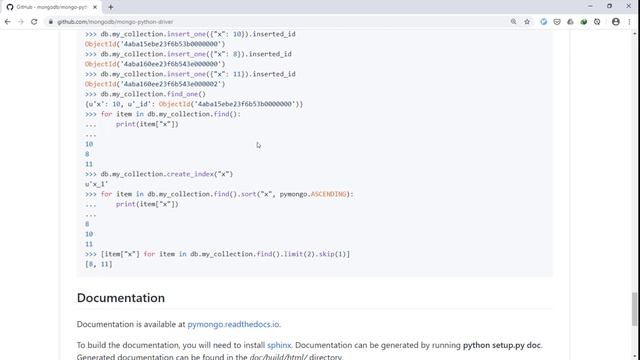This screenshot has width=640, height=360.
Task: Click the Documentation heading
Action: click(x=121, y=298)
